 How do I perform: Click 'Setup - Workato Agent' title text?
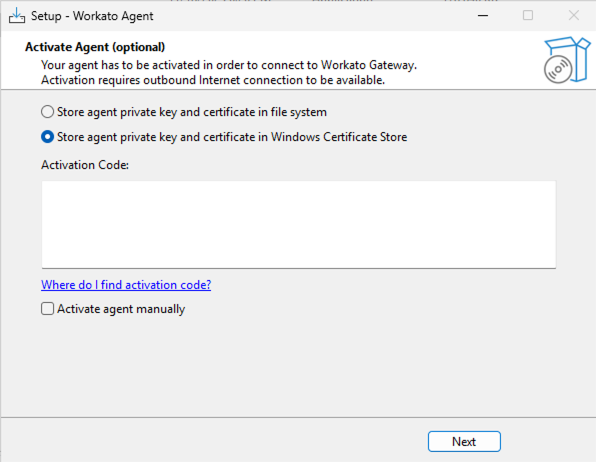coord(92,16)
